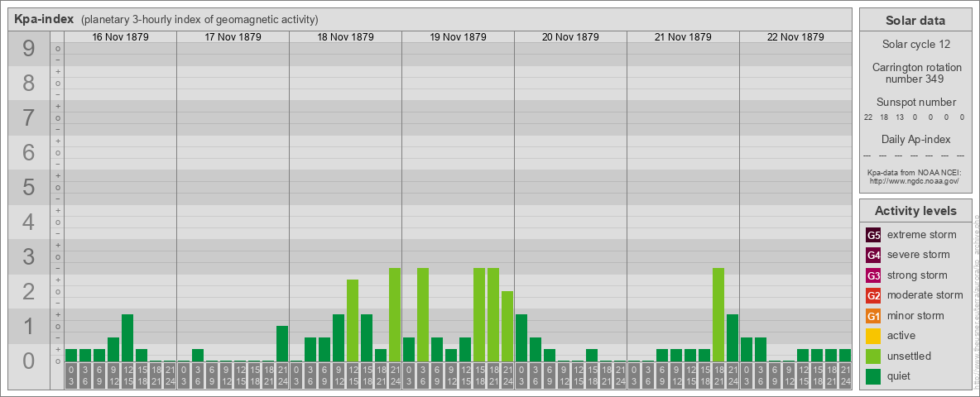Click the Kp scale number 9
980x397 pixels.
click(29, 49)
